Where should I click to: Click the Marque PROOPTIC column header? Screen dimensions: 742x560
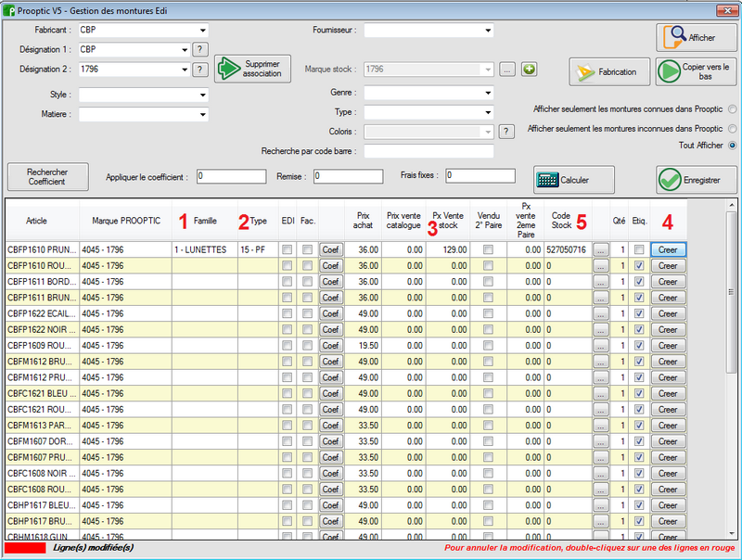pyautogui.click(x=126, y=221)
